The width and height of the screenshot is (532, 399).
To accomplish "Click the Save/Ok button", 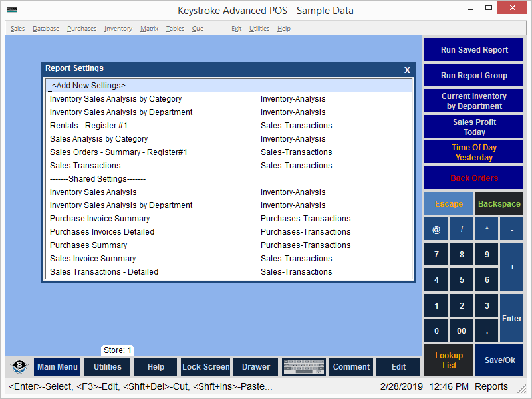I will (x=499, y=360).
